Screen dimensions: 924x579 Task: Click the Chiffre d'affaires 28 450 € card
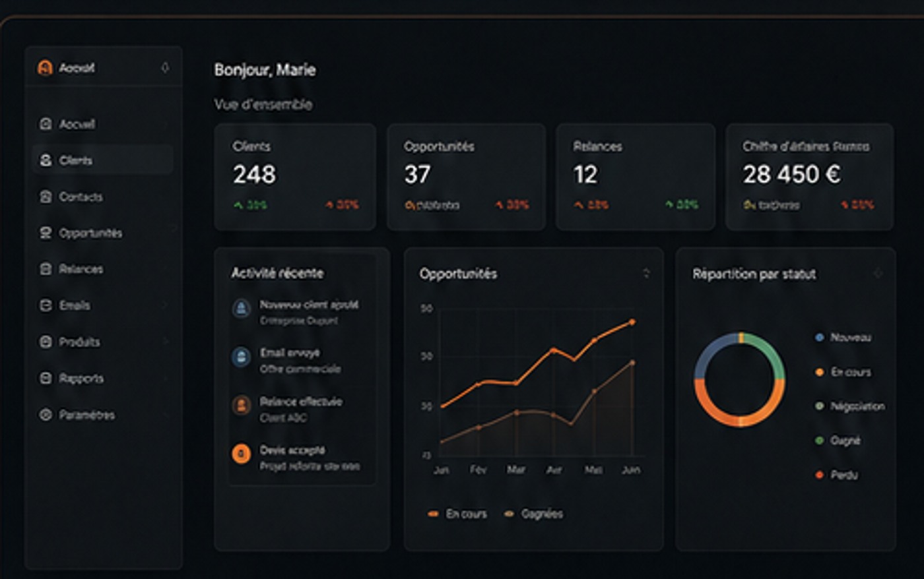[810, 177]
